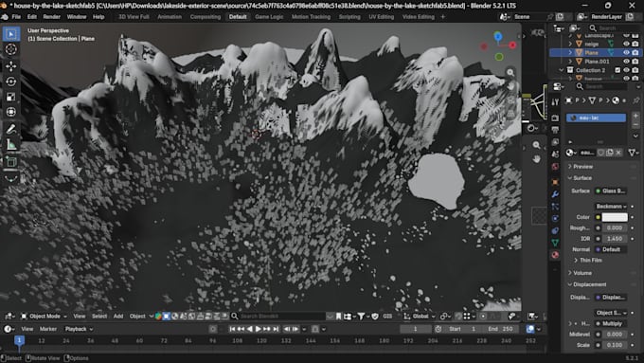644x363 pixels.
Task: Open the orange Object properties tab
Action: (555, 182)
